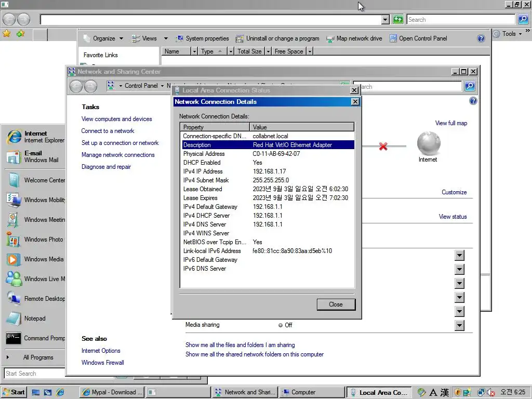Click Show Desktop quick launch icon

pos(35,393)
